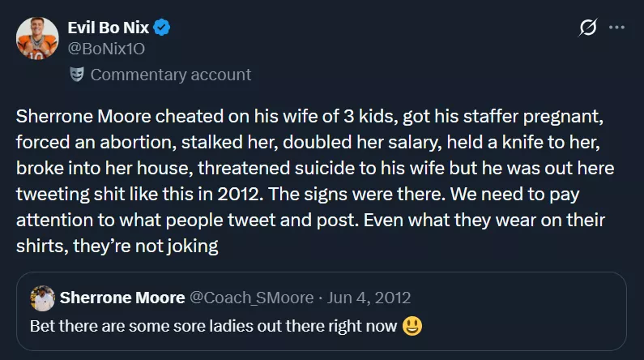Click Sherrone Moore name in quoted tweet
The width and height of the screenshot is (644, 360).
click(x=122, y=298)
